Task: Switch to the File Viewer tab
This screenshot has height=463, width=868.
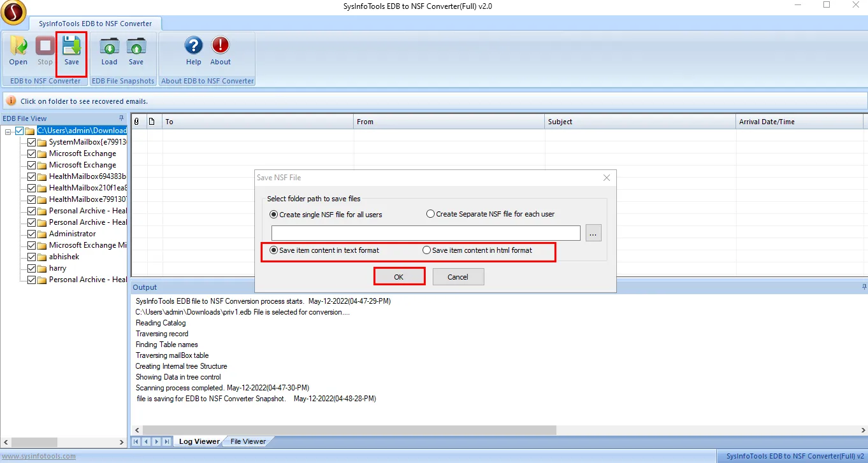Action: point(248,441)
